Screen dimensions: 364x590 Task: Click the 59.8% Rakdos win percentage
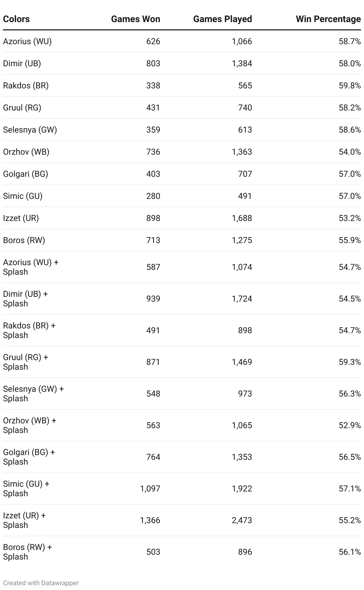pos(350,85)
